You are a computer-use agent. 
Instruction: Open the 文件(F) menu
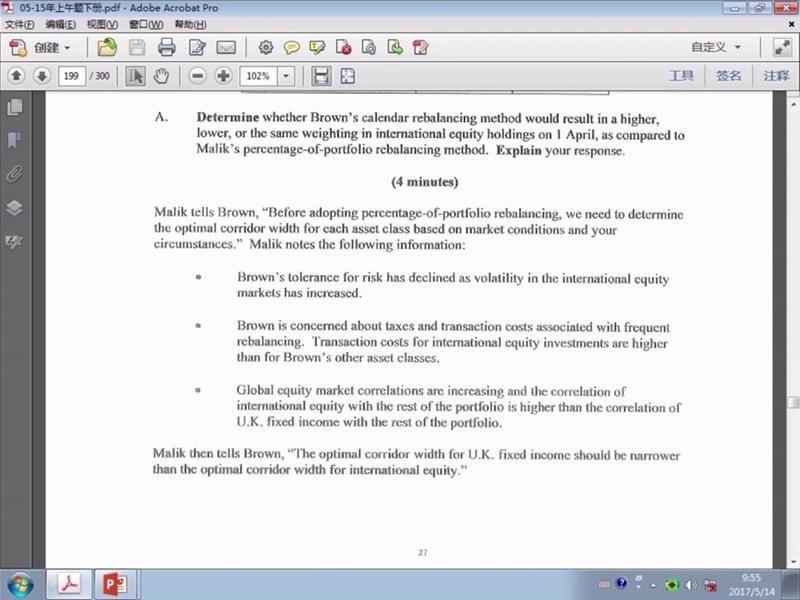[19, 23]
